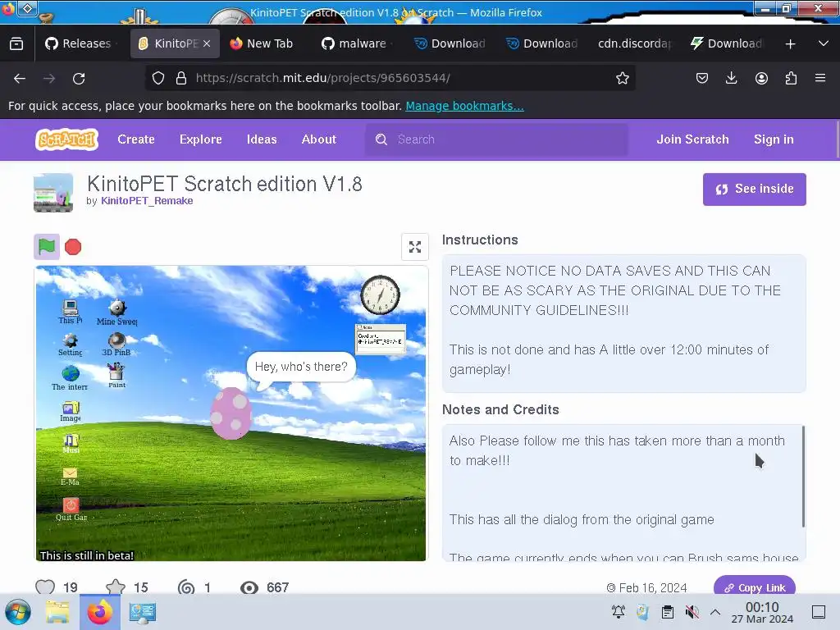Bookmark this page with star

(623, 78)
